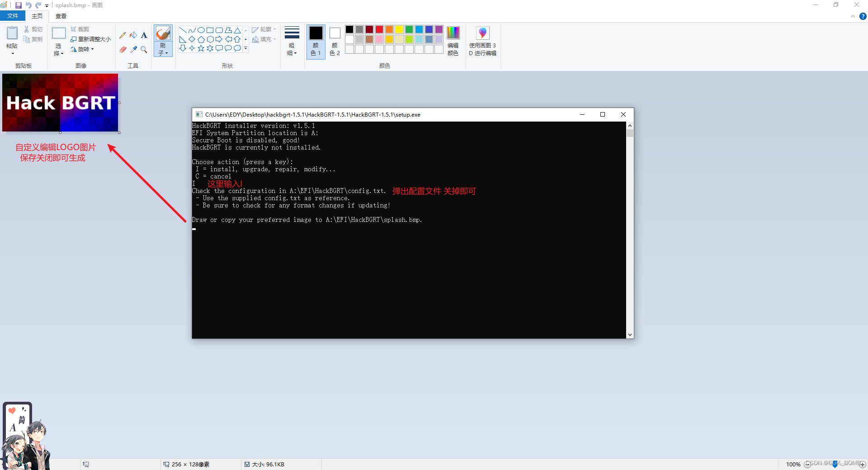868x470 pixels.
Task: Select the Magnifier tool
Action: [144, 50]
